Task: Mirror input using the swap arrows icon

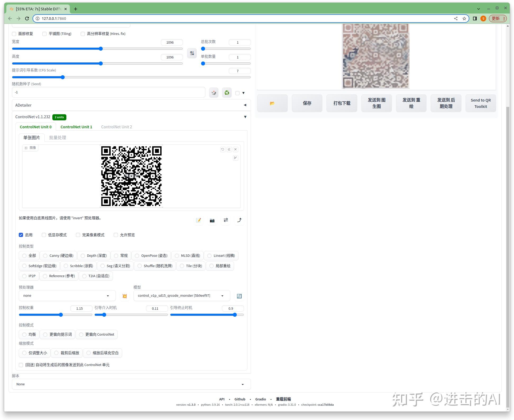Action: [x=226, y=220]
